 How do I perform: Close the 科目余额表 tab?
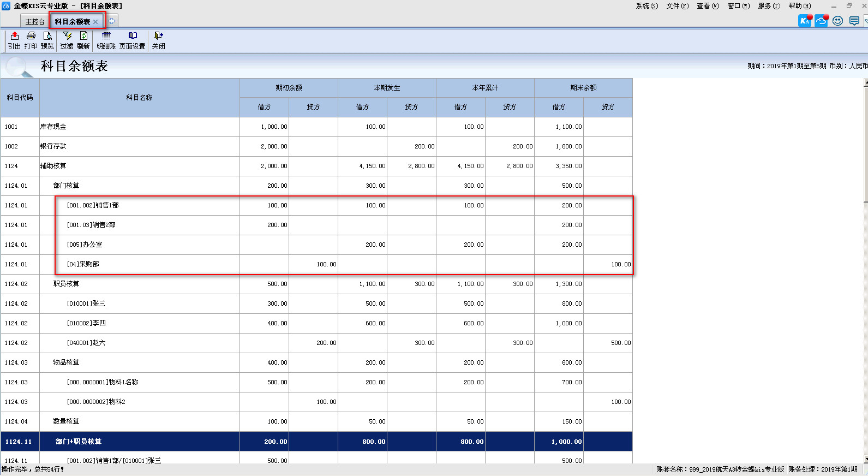(x=95, y=22)
